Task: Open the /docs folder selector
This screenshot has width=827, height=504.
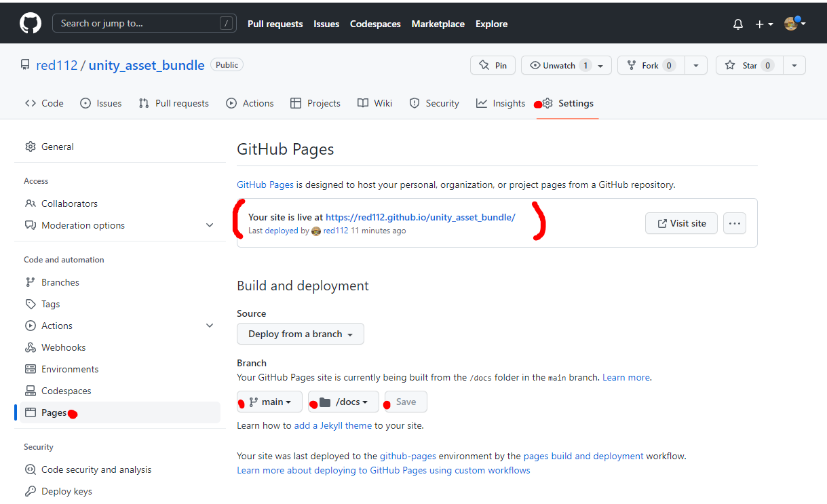Action: click(x=343, y=402)
